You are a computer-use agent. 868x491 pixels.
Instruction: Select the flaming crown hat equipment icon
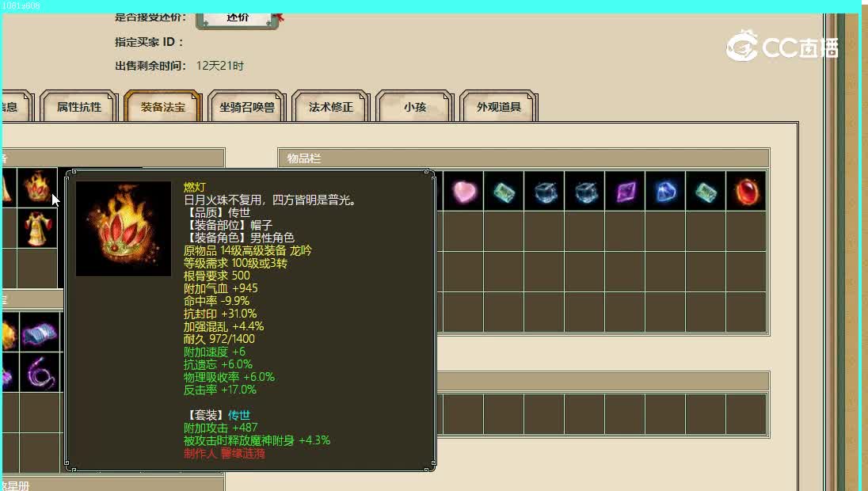(x=37, y=188)
